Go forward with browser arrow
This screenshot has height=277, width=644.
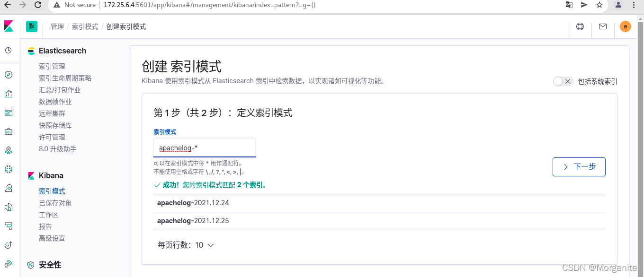23,5
